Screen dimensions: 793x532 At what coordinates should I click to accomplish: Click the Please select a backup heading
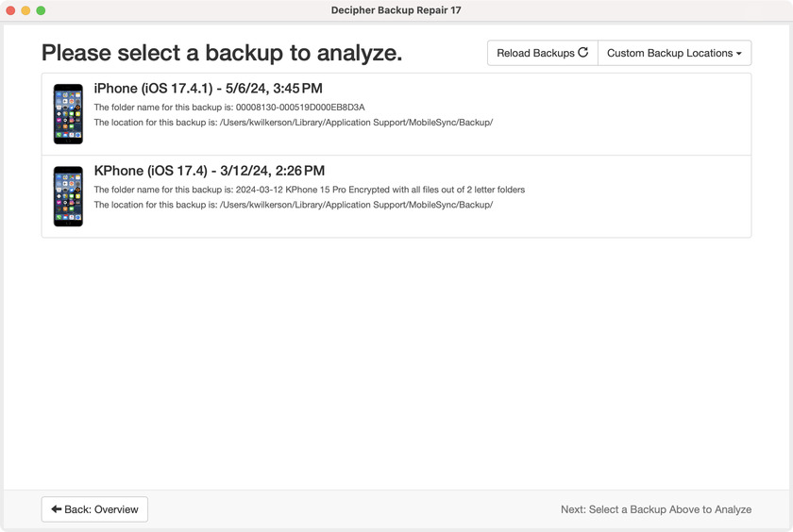[x=222, y=53]
